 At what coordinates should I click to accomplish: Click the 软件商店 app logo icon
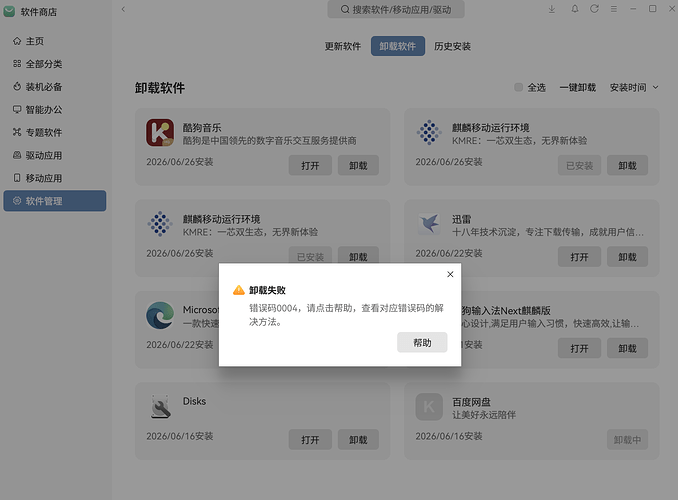[10, 12]
